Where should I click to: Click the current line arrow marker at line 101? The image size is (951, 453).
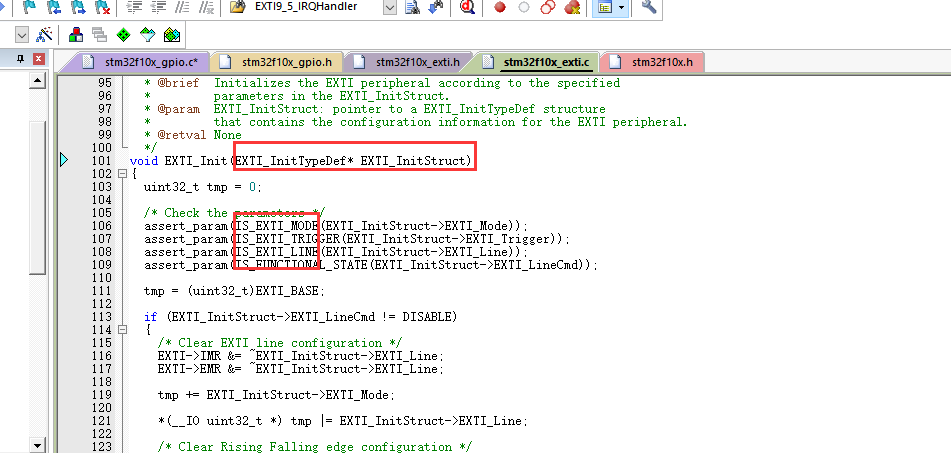tap(64, 160)
